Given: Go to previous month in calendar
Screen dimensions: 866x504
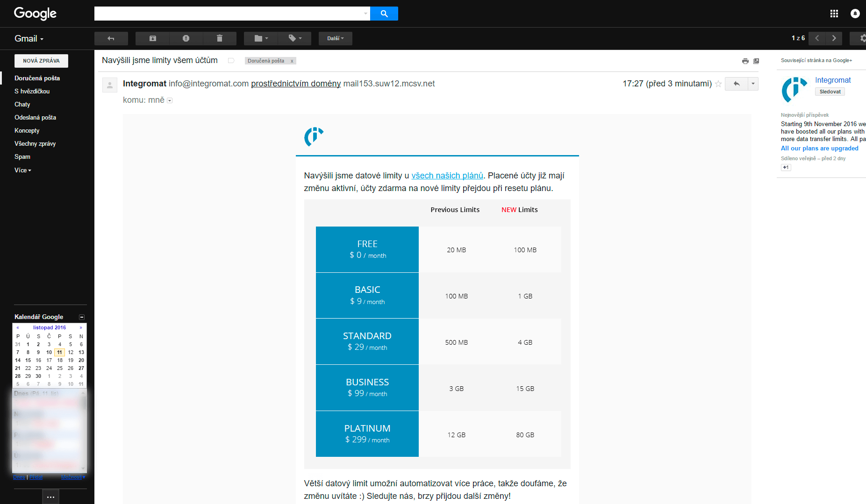Looking at the screenshot, I should point(18,328).
